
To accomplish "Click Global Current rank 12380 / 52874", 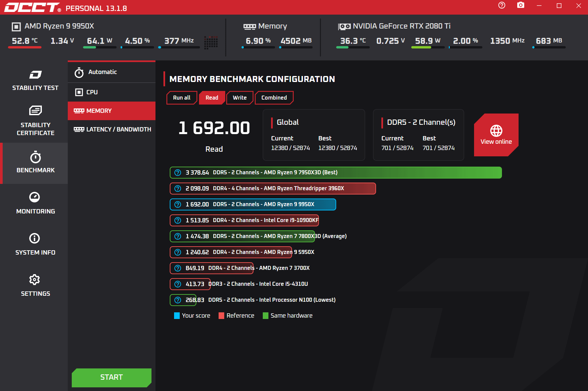I will tap(290, 148).
